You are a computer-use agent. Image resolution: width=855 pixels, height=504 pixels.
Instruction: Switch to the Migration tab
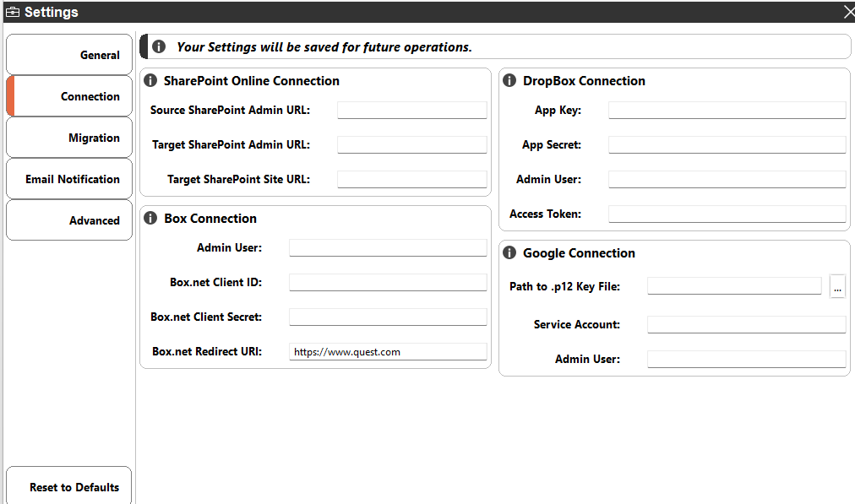pos(69,138)
